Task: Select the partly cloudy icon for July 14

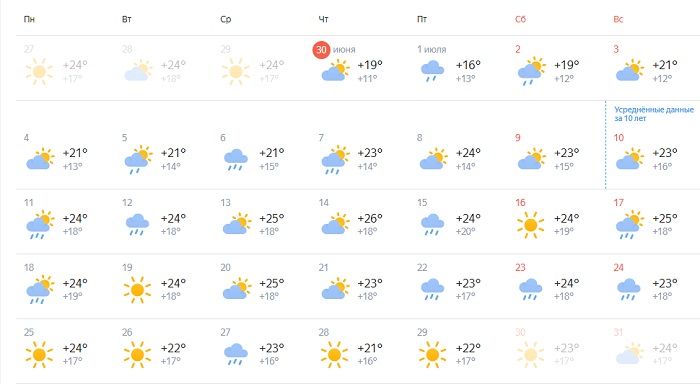Action: 335,224
